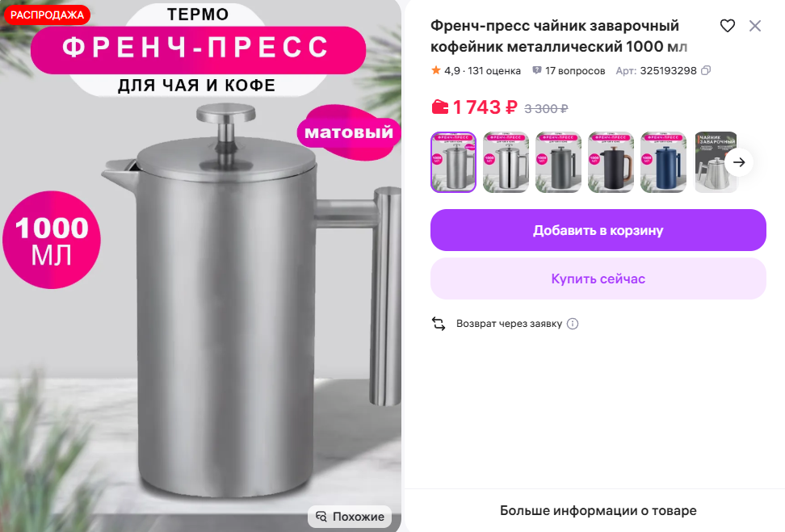Choose the black with wooden handle variant
785x532 pixels.
click(611, 162)
